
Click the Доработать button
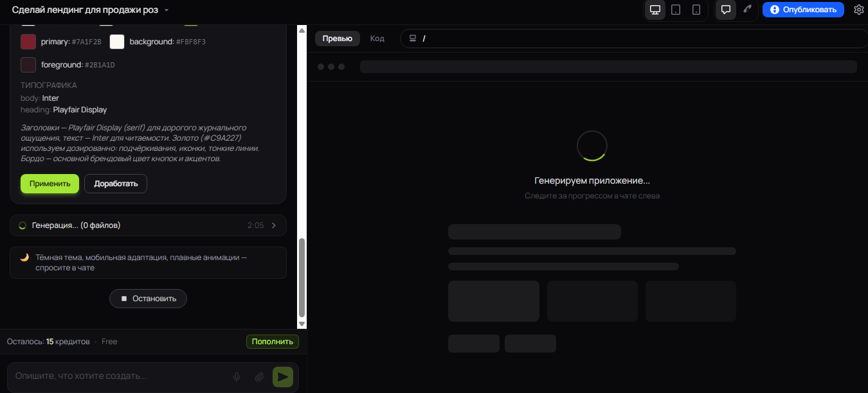(116, 184)
